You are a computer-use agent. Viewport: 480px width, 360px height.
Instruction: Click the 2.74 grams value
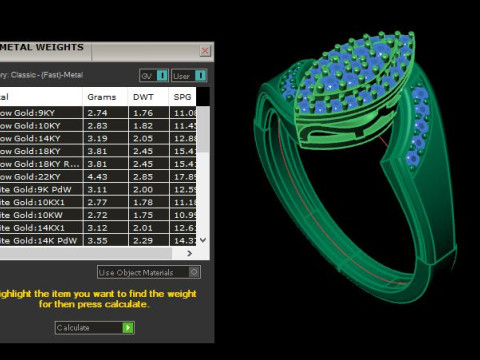[97, 113]
